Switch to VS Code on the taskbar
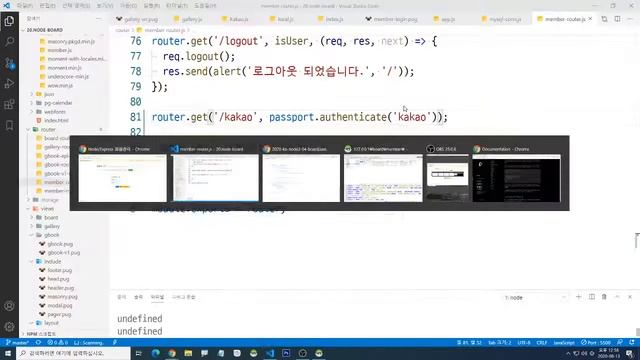The height and width of the screenshot is (360, 640). click(x=270, y=353)
